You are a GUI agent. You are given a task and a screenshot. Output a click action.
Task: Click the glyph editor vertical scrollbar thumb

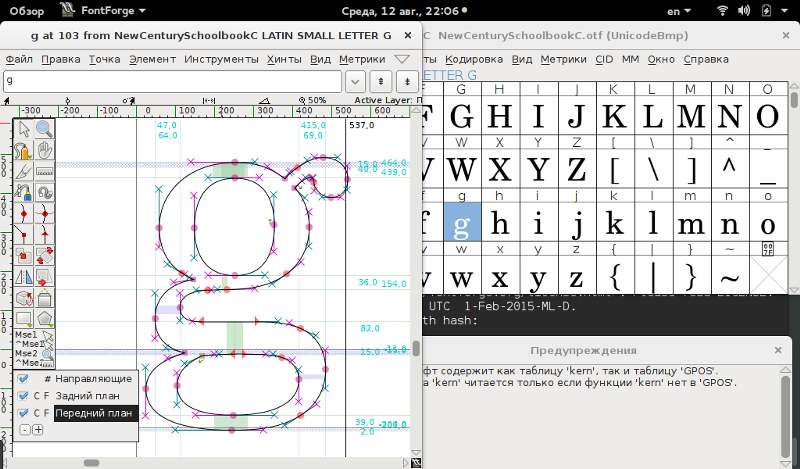[416, 349]
